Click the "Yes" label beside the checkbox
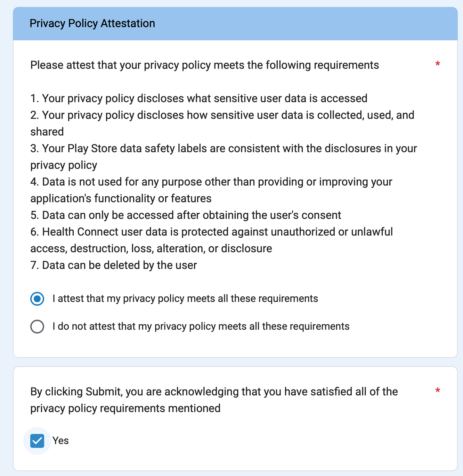The image size is (463, 476). (x=61, y=441)
